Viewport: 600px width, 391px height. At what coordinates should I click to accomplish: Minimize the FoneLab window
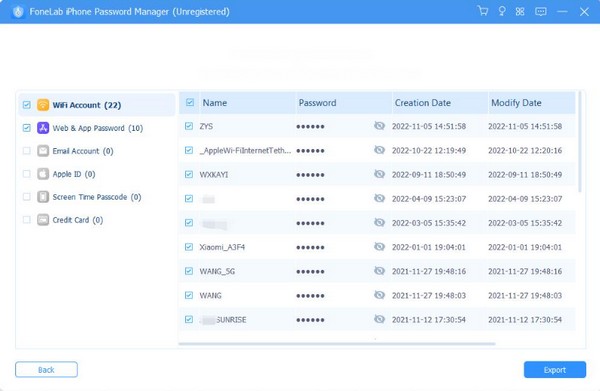(x=562, y=11)
